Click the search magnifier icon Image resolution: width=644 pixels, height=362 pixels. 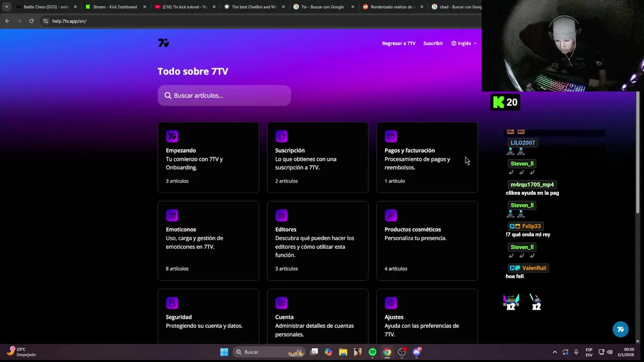[168, 96]
